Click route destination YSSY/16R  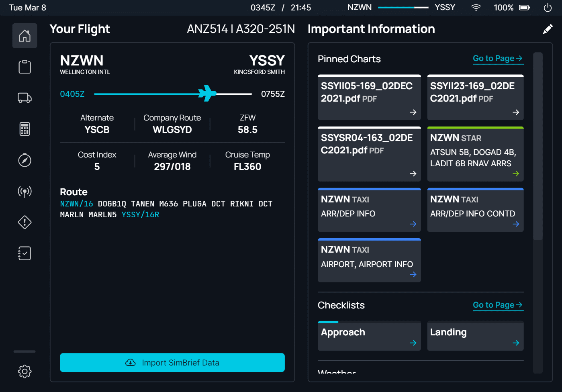pos(140,214)
